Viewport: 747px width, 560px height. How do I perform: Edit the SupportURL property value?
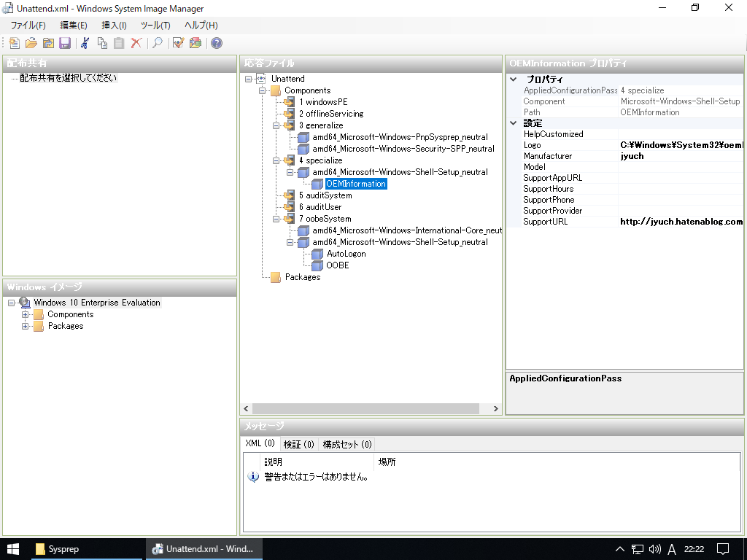(x=681, y=222)
